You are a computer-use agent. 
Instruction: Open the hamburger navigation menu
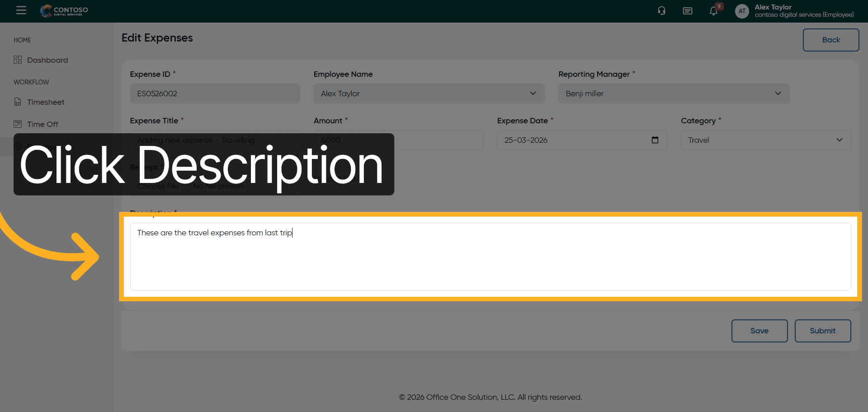click(x=21, y=10)
